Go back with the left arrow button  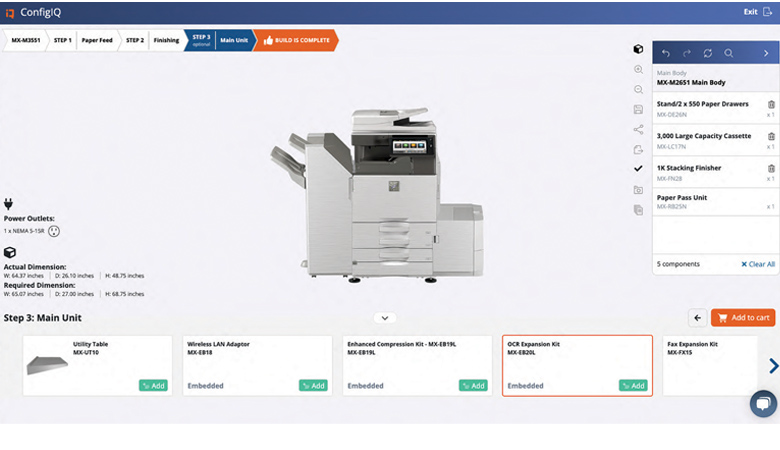coord(697,318)
